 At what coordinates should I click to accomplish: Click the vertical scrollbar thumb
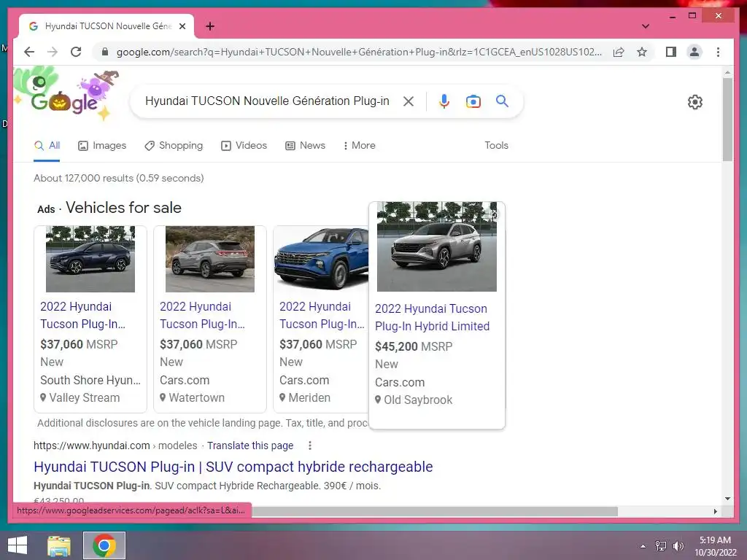click(x=727, y=119)
